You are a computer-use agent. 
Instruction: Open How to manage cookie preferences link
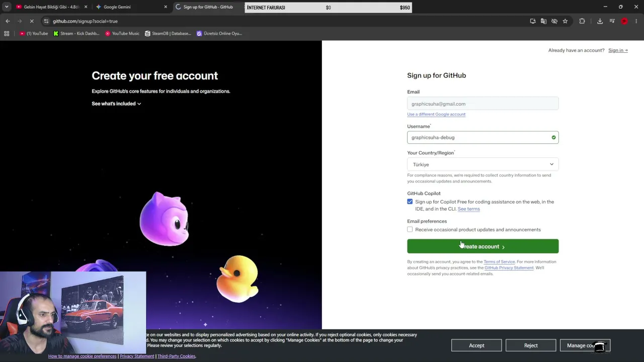[82, 356]
